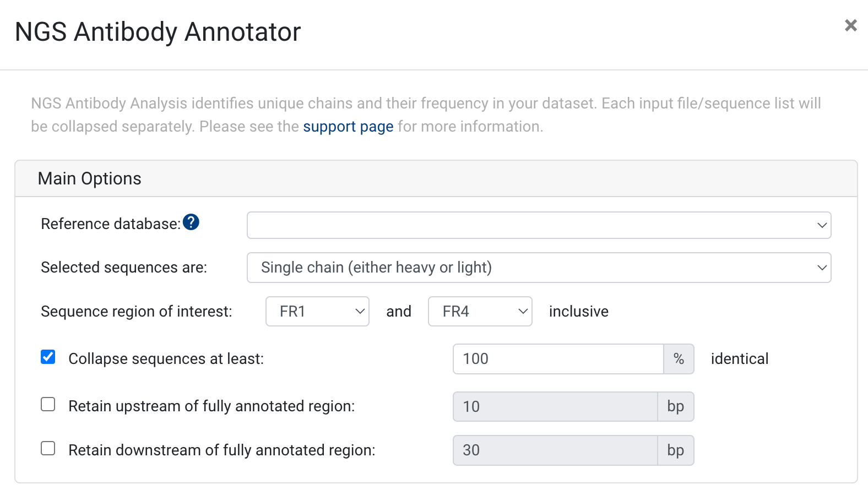
Task: Click the bp unit label beside downstream value
Action: tap(676, 450)
